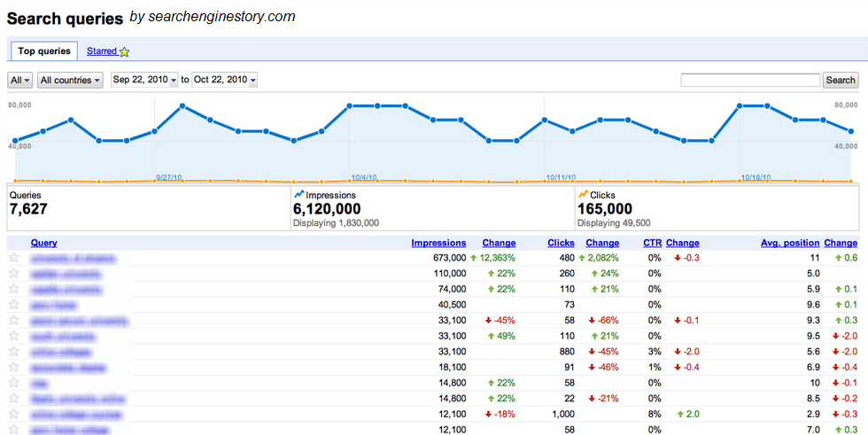Sort table by CTR column
The image size is (868, 435).
[652, 243]
